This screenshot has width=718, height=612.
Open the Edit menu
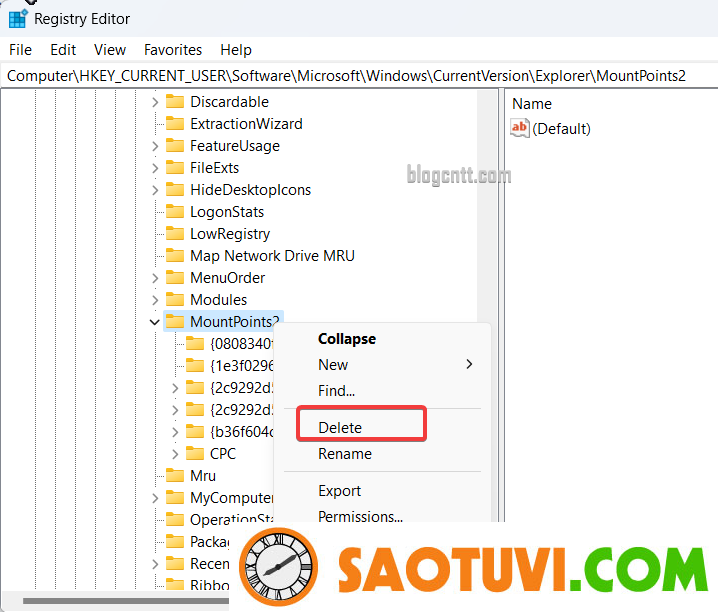point(63,49)
